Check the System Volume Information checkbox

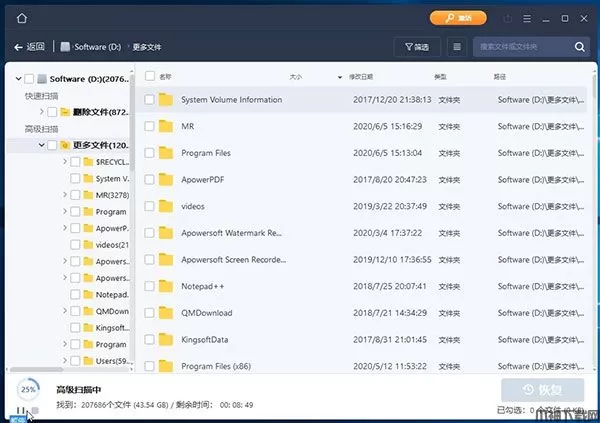pos(149,100)
